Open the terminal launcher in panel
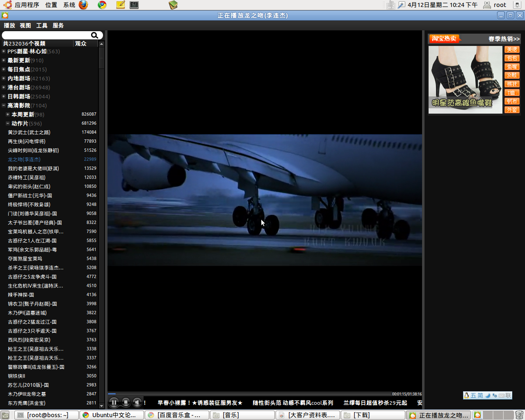Viewport: 525px width, 420px height. 134,5
